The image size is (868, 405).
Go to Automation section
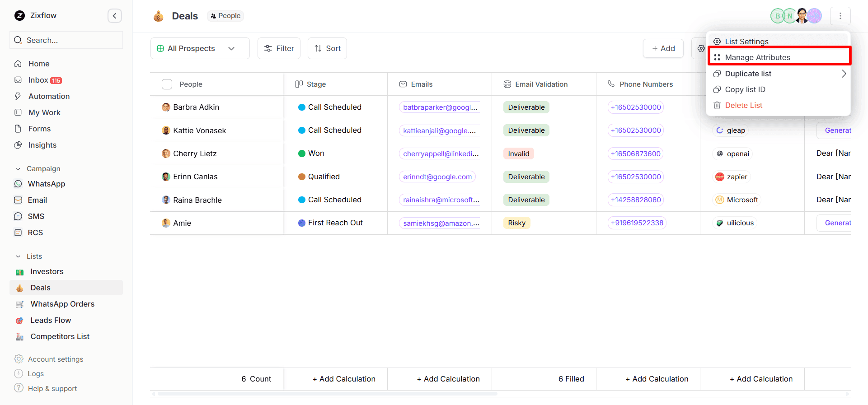49,96
